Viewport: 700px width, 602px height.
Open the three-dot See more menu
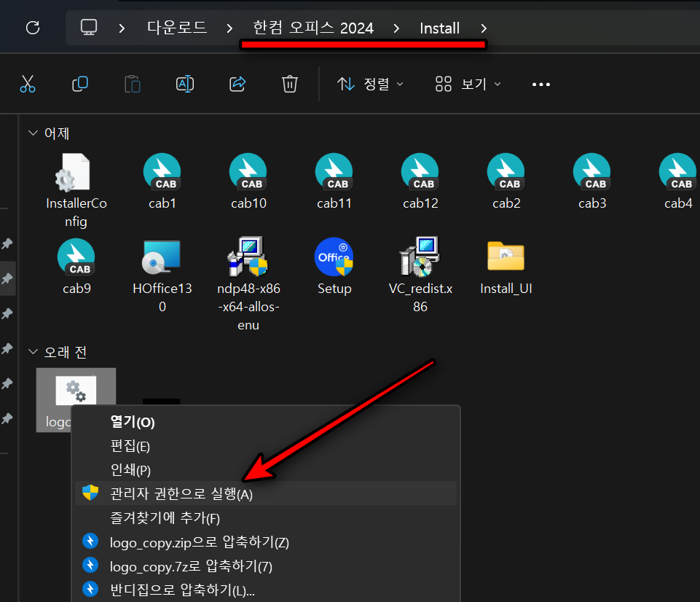pyautogui.click(x=541, y=85)
